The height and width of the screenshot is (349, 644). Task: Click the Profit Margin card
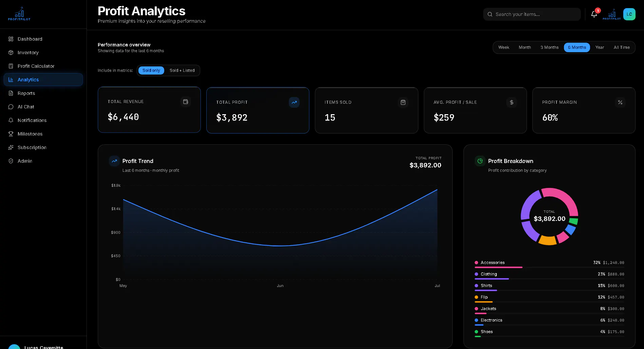coord(584,110)
